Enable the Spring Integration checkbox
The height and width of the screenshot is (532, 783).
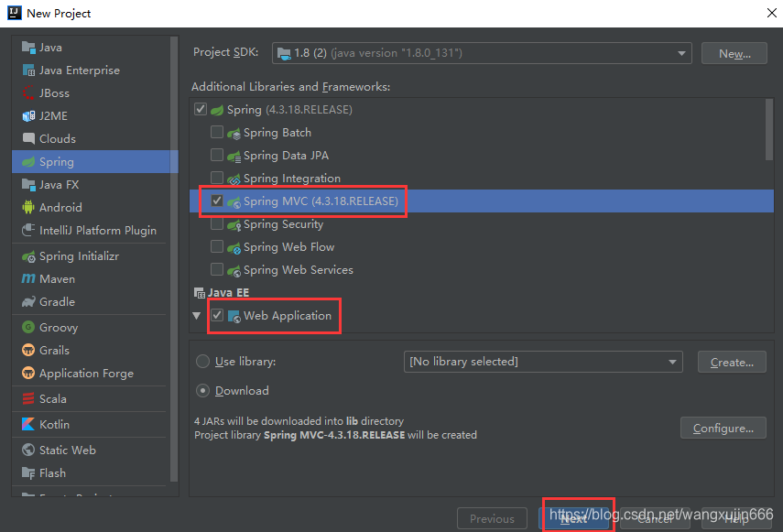[217, 177]
